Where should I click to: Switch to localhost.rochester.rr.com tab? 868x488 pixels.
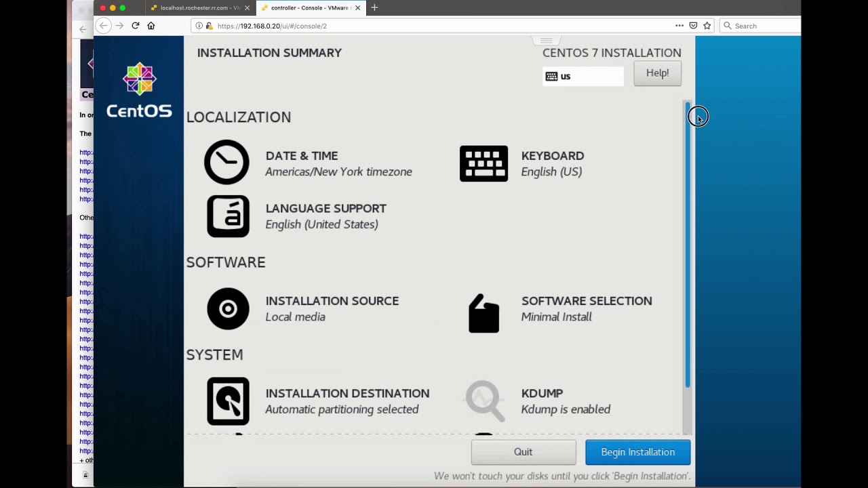(199, 8)
